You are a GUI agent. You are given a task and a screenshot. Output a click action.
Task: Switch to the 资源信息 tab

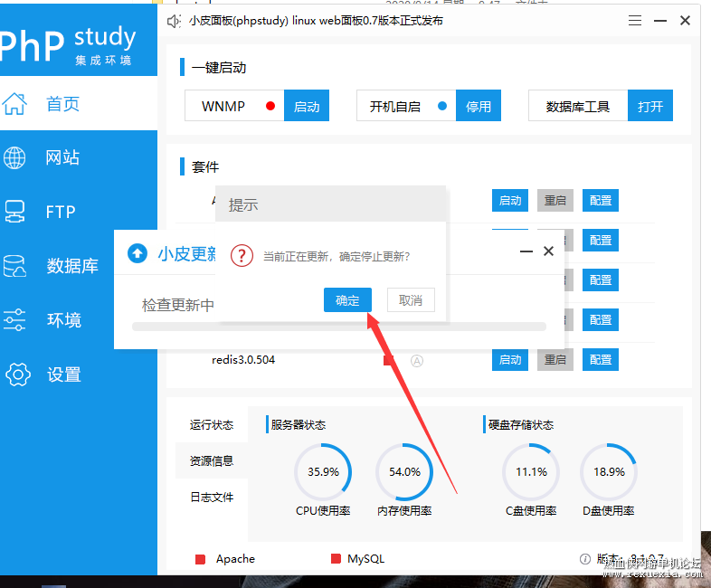point(212,460)
